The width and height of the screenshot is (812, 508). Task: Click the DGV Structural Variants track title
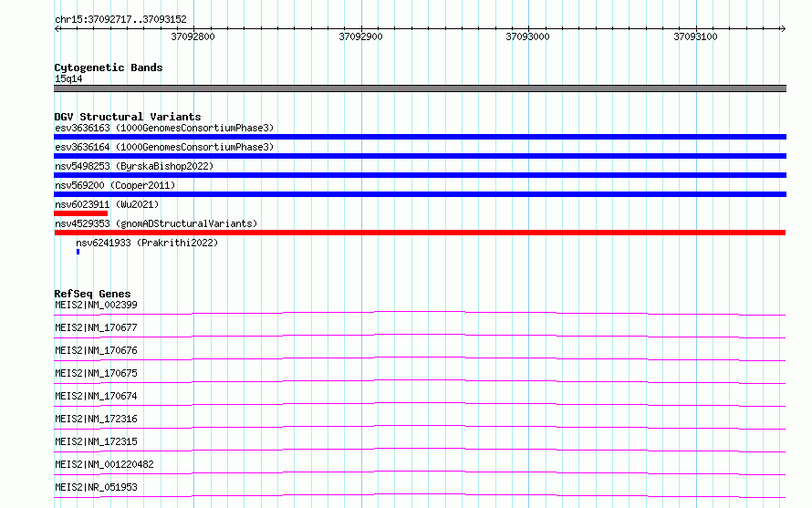[x=128, y=117]
